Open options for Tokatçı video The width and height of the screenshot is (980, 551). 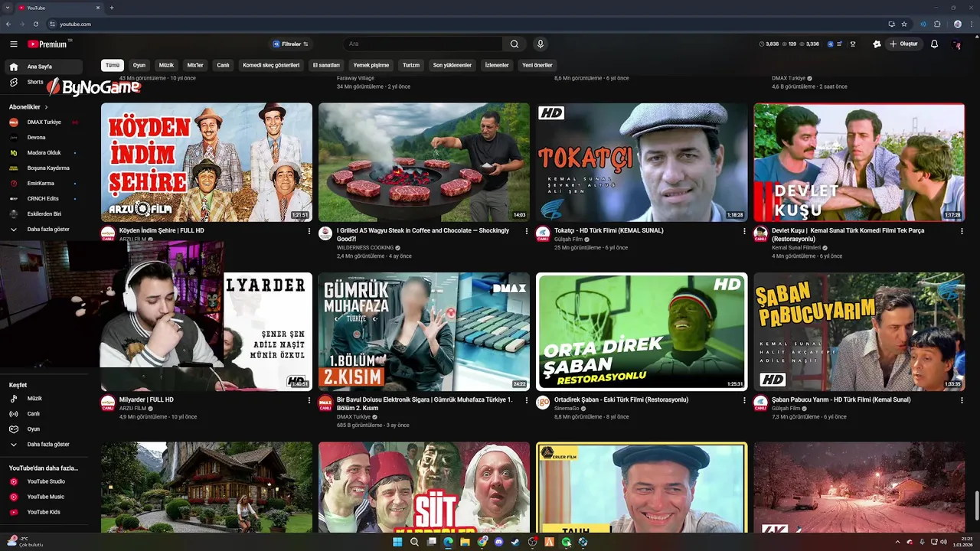(x=744, y=231)
